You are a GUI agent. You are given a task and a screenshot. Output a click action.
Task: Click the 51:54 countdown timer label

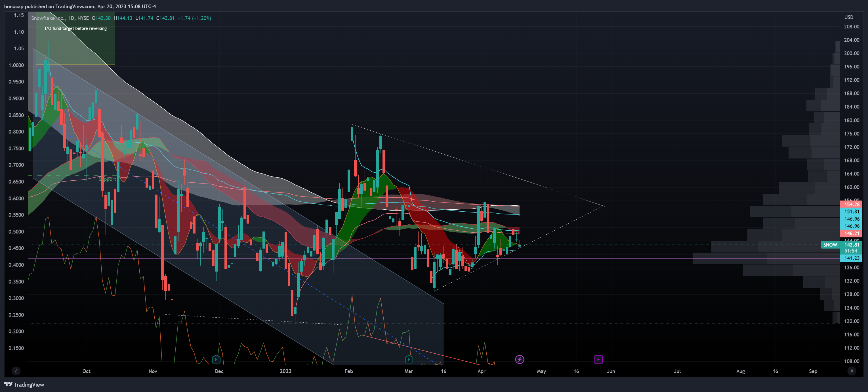click(x=850, y=251)
